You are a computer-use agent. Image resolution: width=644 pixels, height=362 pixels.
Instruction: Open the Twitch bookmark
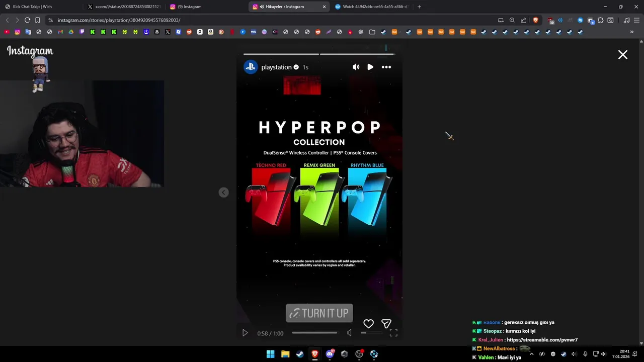point(82,32)
